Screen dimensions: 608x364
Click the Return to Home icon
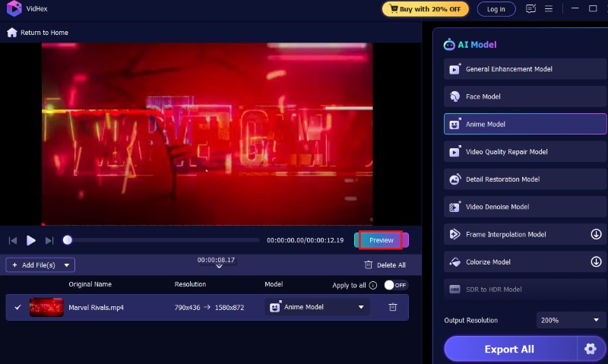pyautogui.click(x=11, y=33)
